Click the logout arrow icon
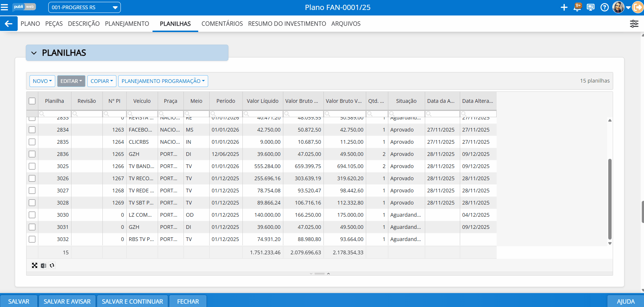The height and width of the screenshot is (307, 644). point(638,7)
